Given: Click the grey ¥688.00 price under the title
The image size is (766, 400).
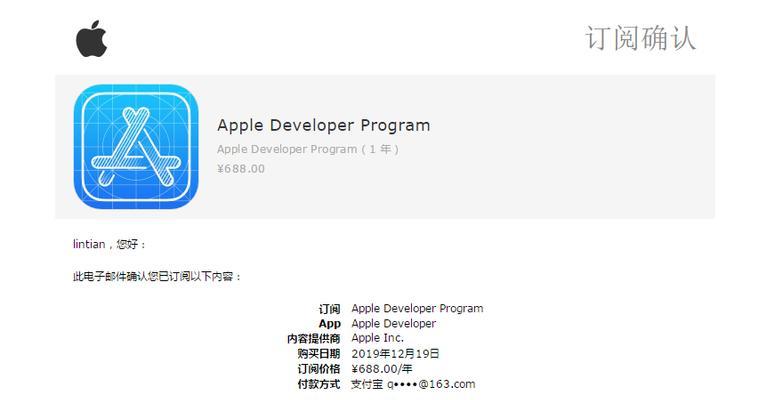Looking at the screenshot, I should click(x=241, y=169).
